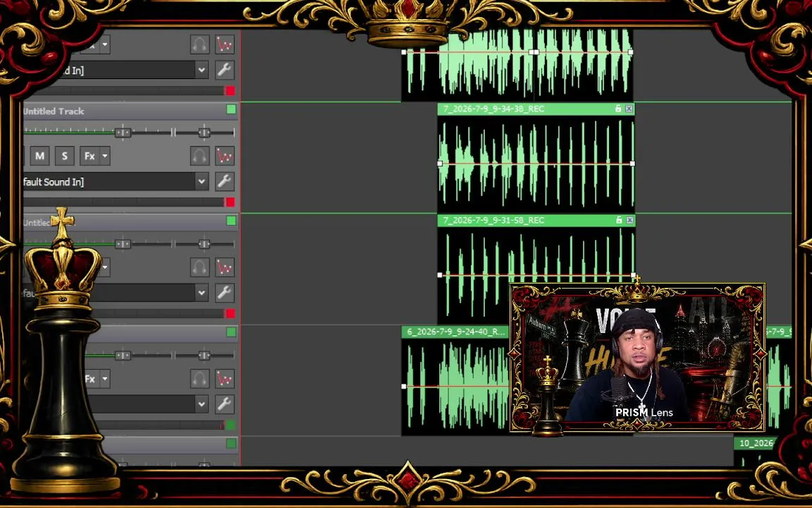The width and height of the screenshot is (812, 508).
Task: Expand Fx dropdown arrow on the 9-24-40 clip track
Action: point(105,378)
